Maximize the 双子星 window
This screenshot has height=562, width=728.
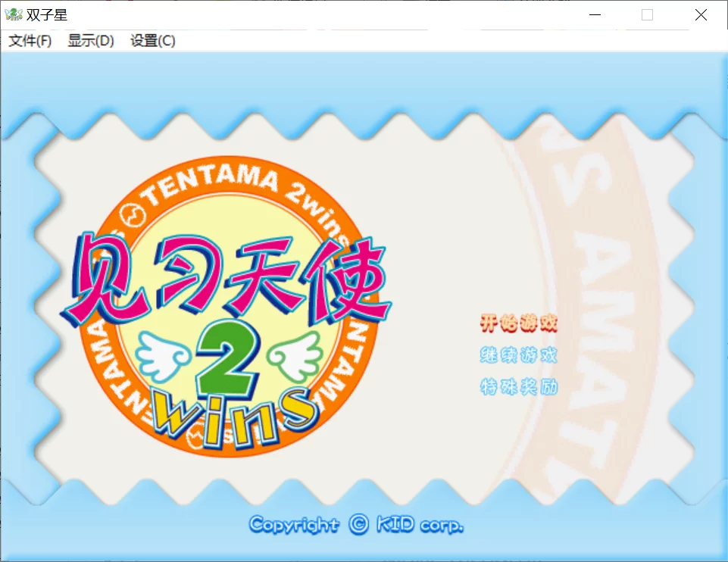pos(647,15)
